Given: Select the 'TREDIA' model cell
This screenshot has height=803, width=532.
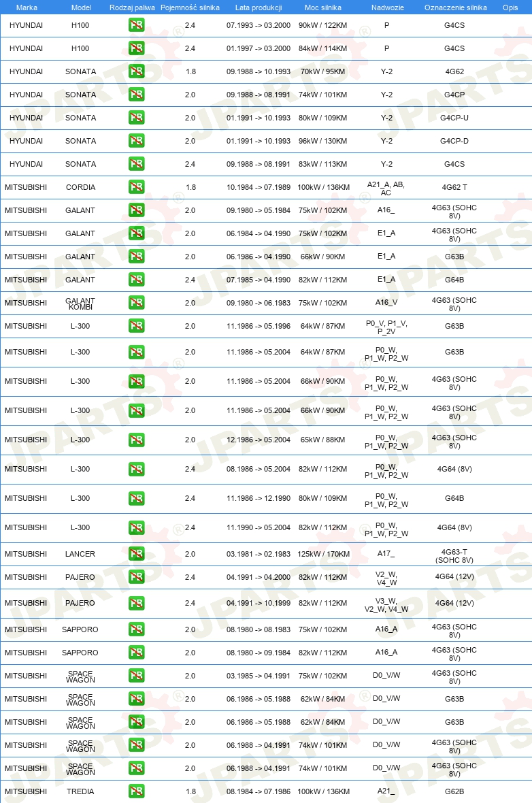Looking at the screenshot, I should [80, 791].
